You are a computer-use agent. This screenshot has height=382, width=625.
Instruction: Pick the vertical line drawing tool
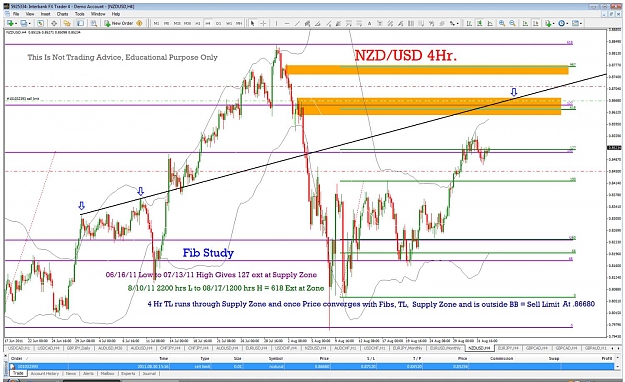click(x=276, y=24)
